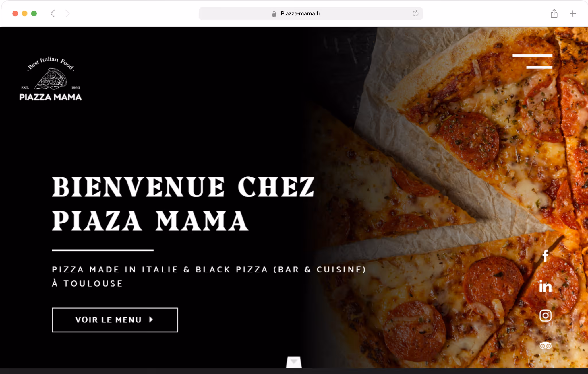The height and width of the screenshot is (374, 588).
Task: Click the Bienvenue chez Piaza Mama heading
Action: point(183,203)
